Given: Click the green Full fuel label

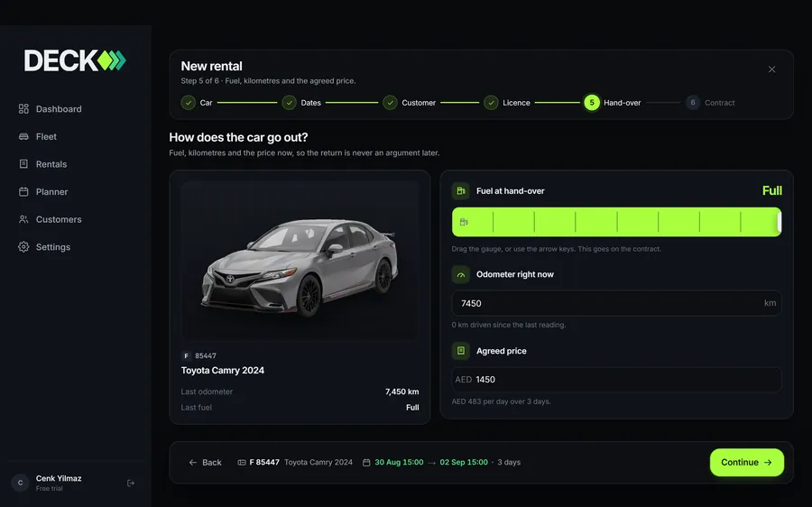Looking at the screenshot, I should [x=771, y=190].
